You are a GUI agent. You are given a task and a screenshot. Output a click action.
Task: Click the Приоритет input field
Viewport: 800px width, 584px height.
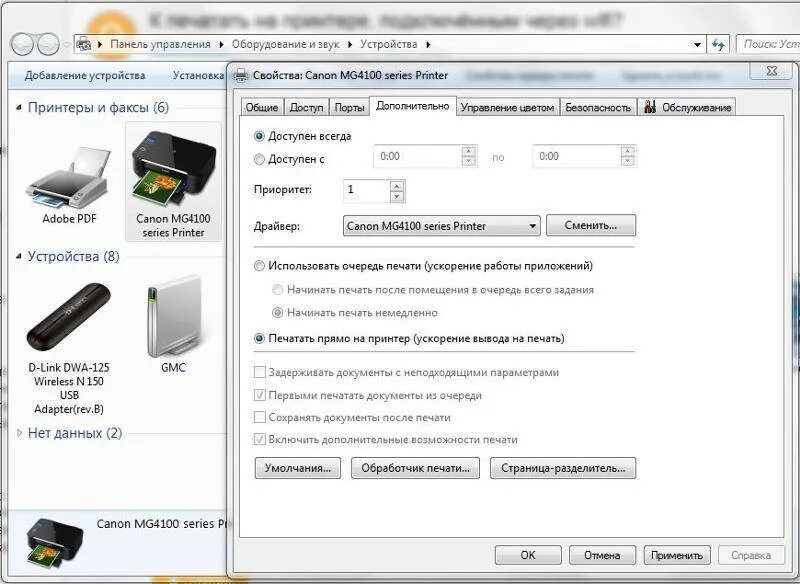(x=366, y=190)
